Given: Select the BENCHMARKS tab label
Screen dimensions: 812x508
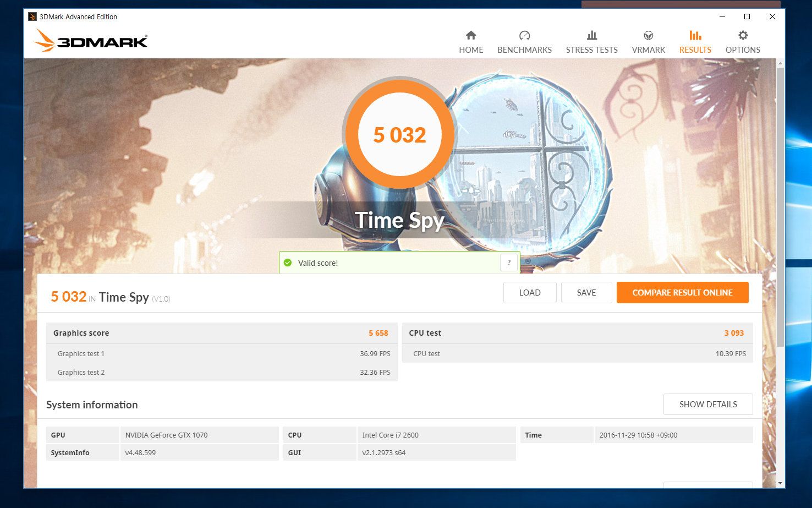Looking at the screenshot, I should click(x=524, y=50).
